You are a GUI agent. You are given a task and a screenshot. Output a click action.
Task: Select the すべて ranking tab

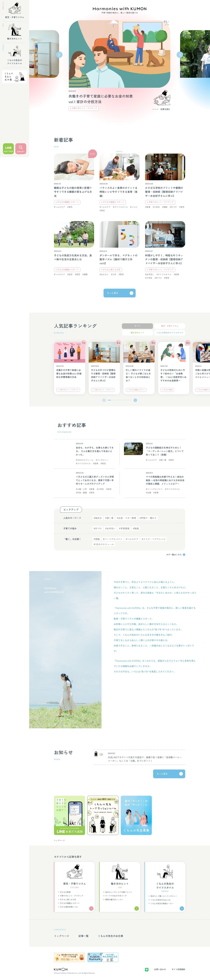coord(137,326)
